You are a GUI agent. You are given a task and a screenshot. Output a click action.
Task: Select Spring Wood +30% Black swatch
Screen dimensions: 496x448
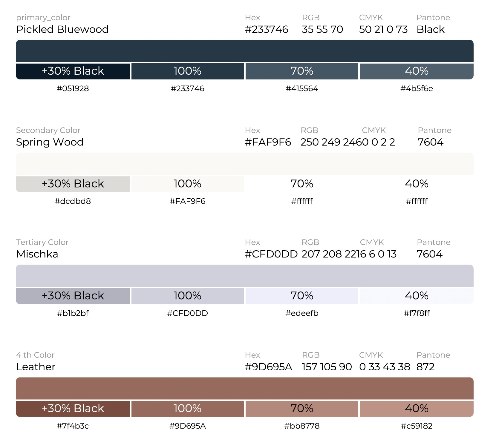click(73, 184)
